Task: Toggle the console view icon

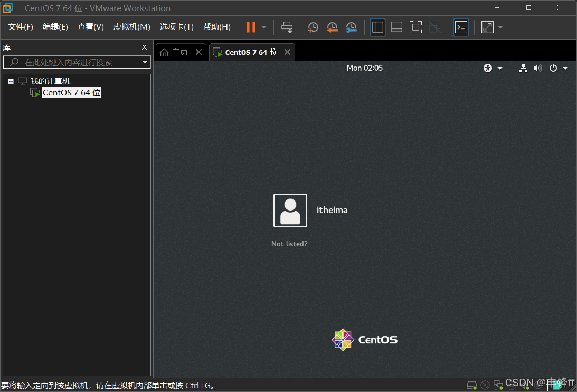Action: click(x=461, y=27)
